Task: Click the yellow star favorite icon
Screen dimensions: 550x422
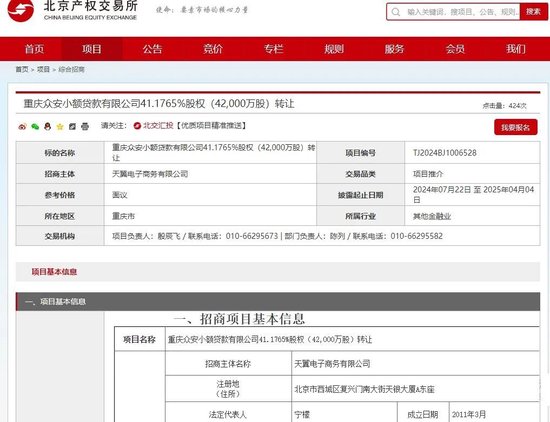Action: 60,127
